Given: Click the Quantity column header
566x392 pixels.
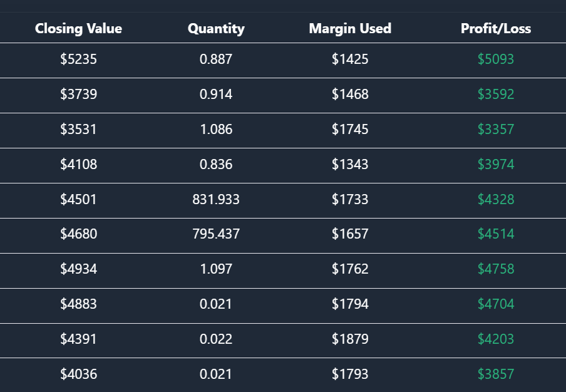Looking at the screenshot, I should (x=216, y=28).
